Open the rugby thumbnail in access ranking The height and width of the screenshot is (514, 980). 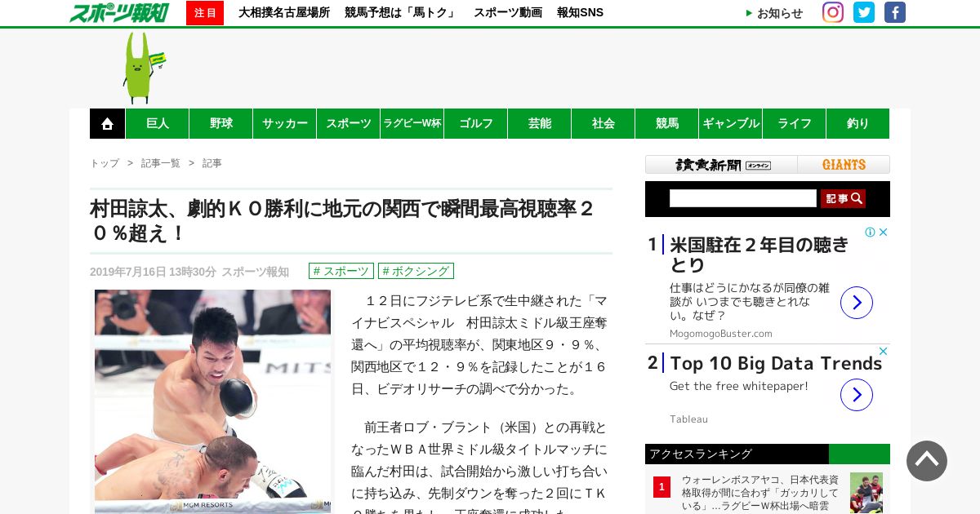866,493
